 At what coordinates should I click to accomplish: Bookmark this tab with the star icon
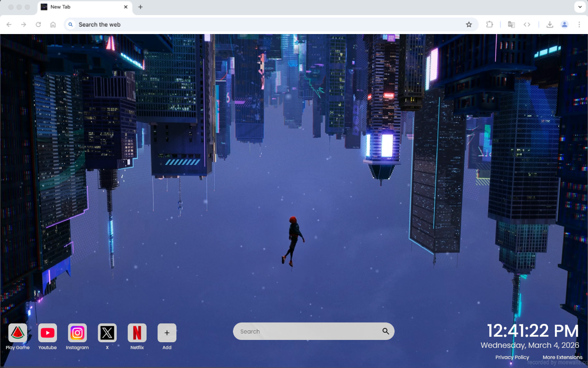coord(469,24)
